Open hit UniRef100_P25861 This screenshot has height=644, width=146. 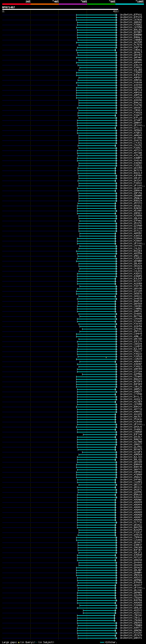pyautogui.click(x=131, y=25)
